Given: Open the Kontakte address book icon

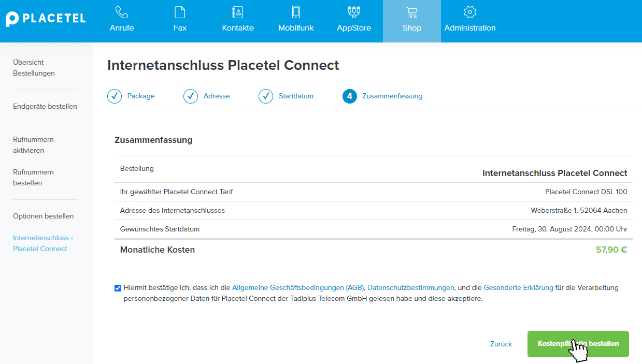Looking at the screenshot, I should [x=238, y=12].
